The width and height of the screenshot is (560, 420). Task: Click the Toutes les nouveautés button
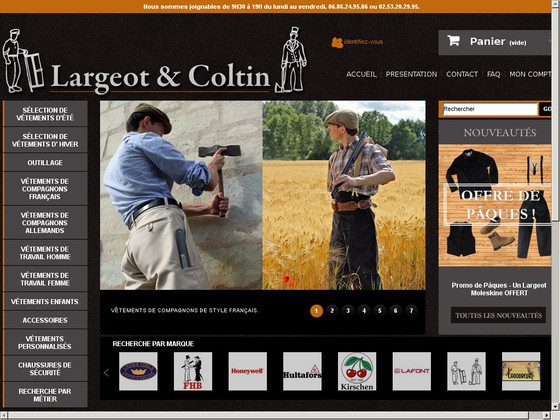(498, 315)
